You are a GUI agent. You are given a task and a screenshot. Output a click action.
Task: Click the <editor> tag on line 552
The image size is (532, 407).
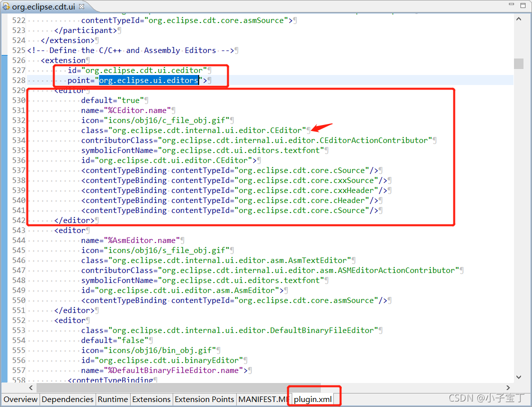[70, 320]
